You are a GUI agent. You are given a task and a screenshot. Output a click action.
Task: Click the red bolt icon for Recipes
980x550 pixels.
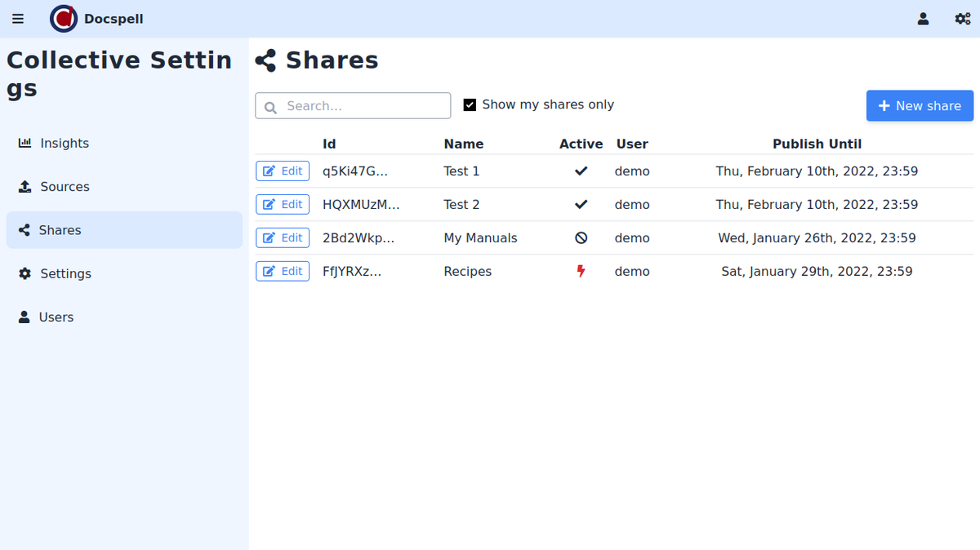(581, 272)
